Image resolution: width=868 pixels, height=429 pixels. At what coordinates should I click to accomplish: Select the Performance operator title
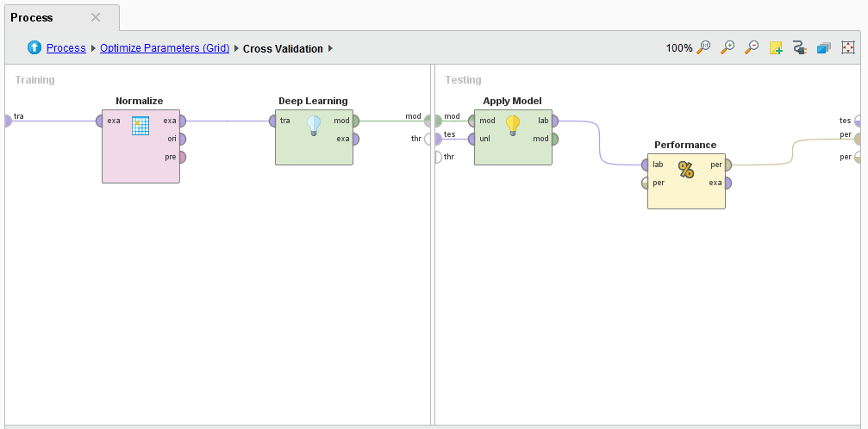click(x=685, y=145)
